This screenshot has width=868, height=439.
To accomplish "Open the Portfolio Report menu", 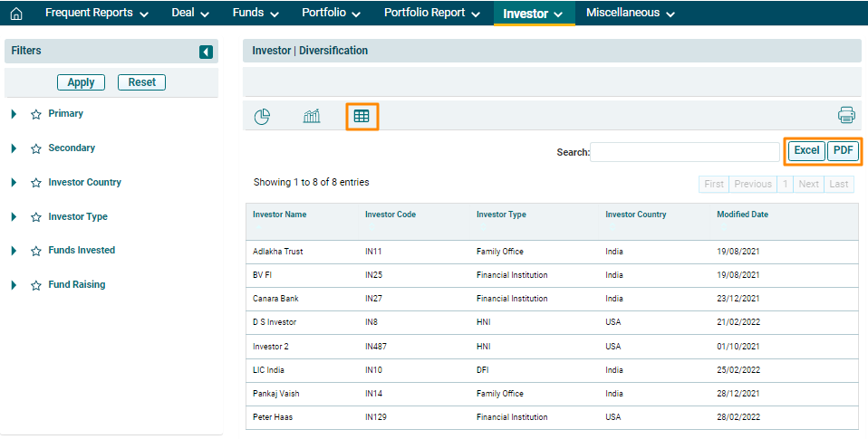I will (431, 13).
